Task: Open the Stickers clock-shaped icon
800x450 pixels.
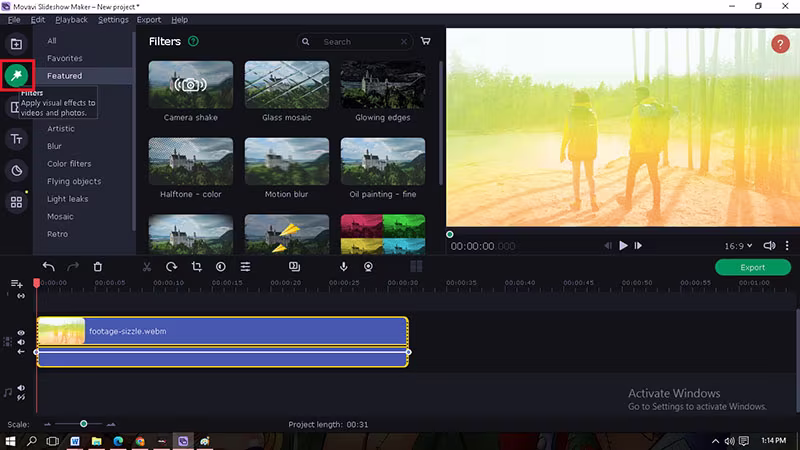Action: click(x=16, y=170)
